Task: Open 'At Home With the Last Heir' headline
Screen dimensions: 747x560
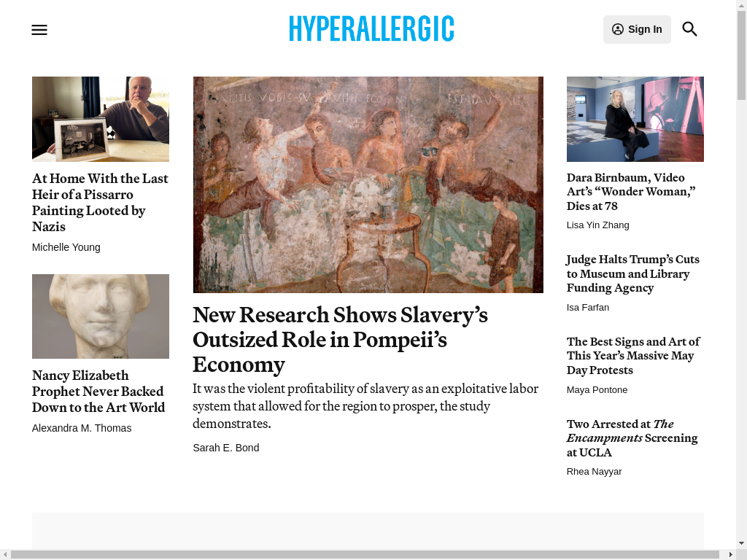Action: click(x=100, y=203)
